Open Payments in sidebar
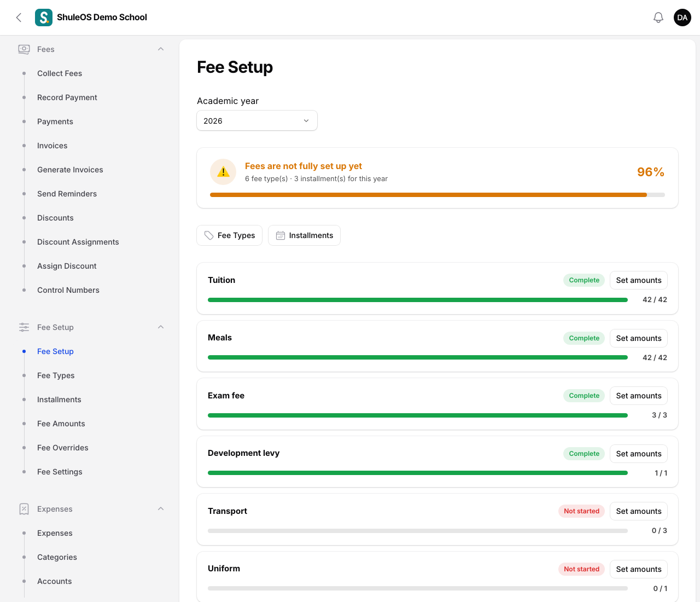700x602 pixels. (55, 121)
